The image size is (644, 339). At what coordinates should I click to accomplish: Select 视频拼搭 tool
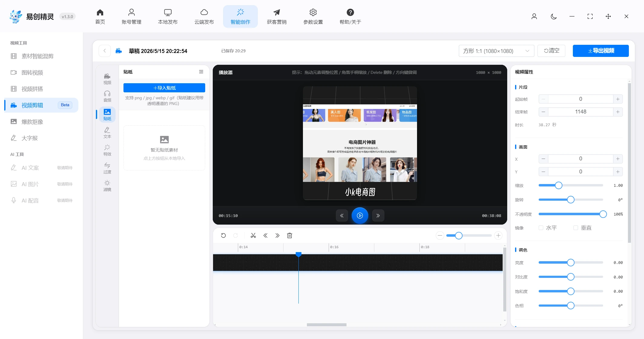(41, 89)
